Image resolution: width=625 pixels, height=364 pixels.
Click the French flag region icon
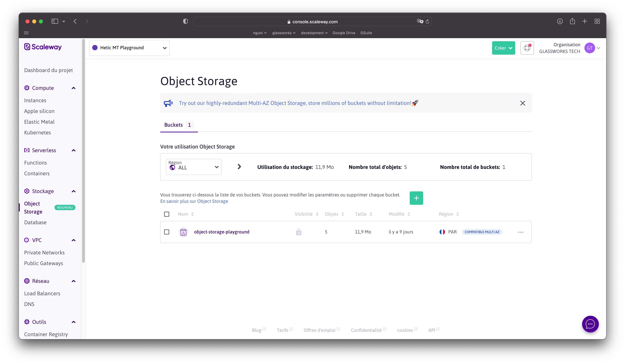click(x=442, y=232)
